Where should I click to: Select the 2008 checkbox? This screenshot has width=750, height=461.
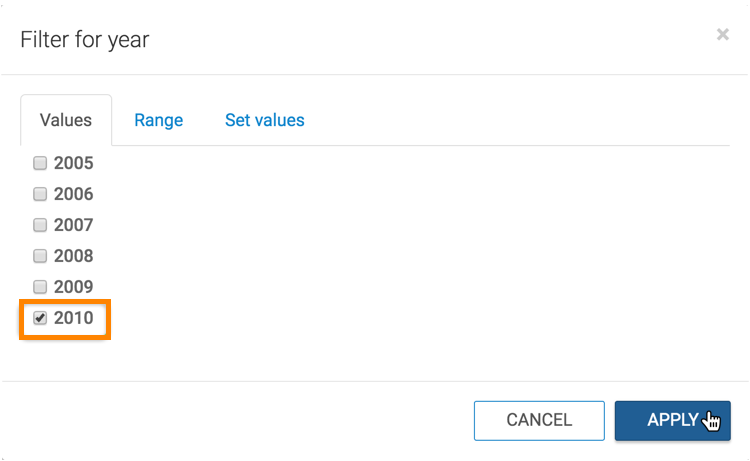click(40, 256)
